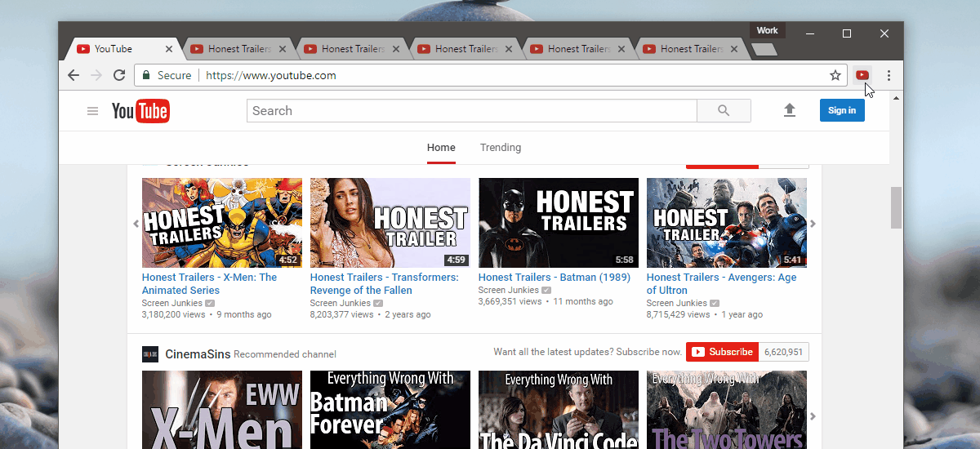Viewport: 980px width, 449px height.
Task: Click the YouTube logo
Action: (140, 111)
